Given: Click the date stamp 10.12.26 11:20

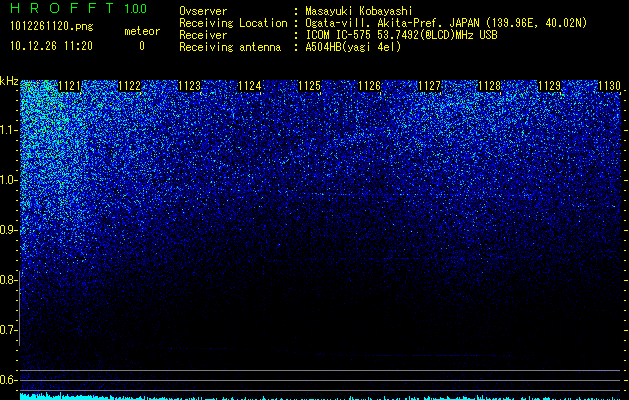Looking at the screenshot, I should pos(51,46).
